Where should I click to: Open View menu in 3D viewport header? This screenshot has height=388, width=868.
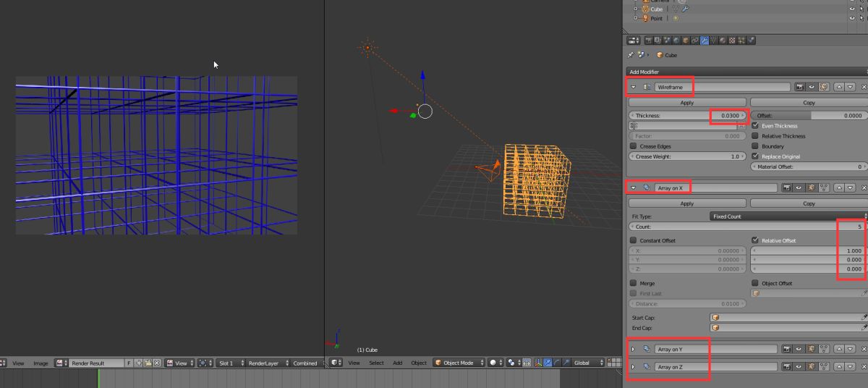point(354,363)
